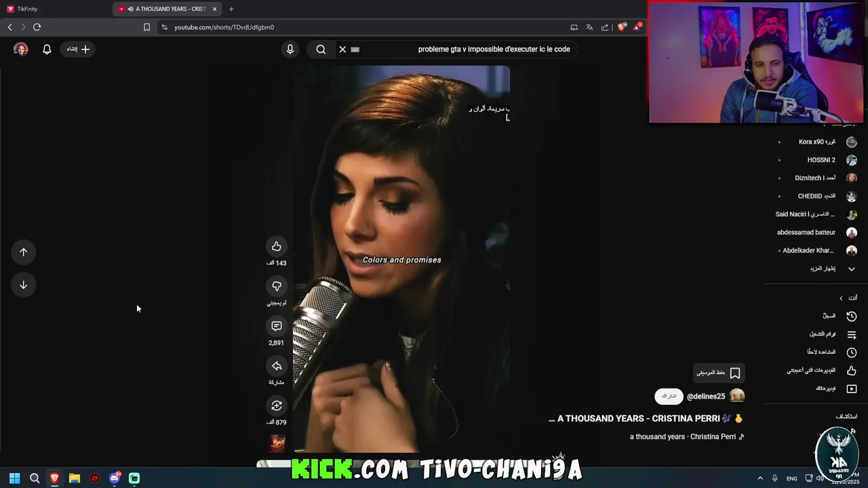This screenshot has height=488, width=868.
Task: Open the abdessamad batteur subscription
Action: click(816, 232)
